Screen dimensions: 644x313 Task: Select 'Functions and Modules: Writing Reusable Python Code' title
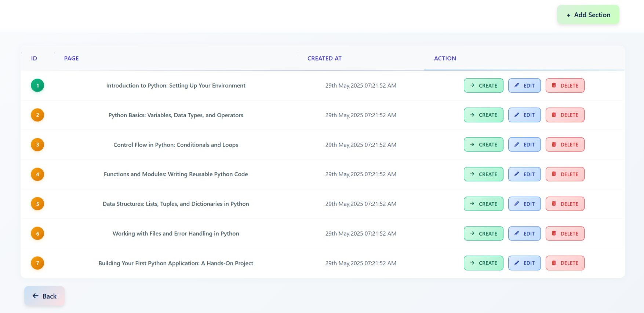(x=176, y=174)
